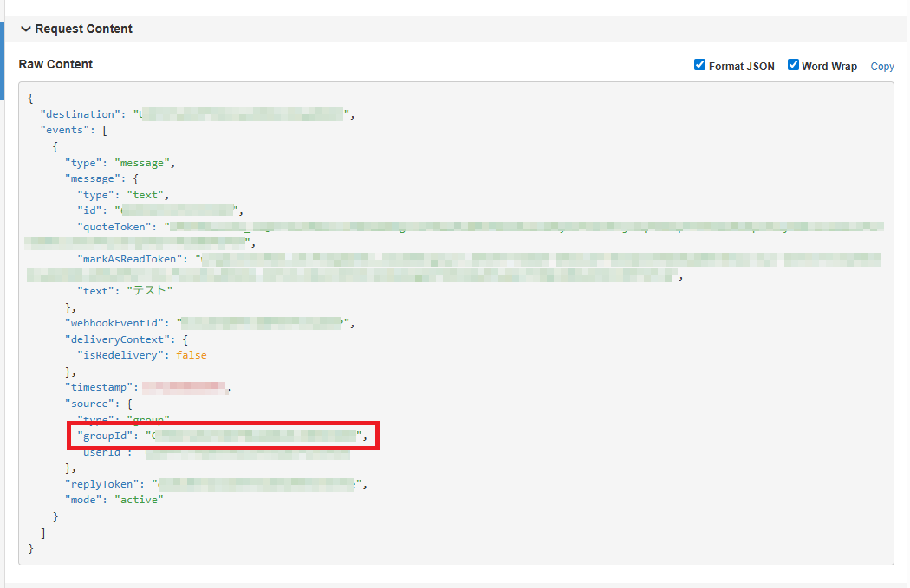The width and height of the screenshot is (910, 588).
Task: Click the Copy link
Action: (881, 67)
